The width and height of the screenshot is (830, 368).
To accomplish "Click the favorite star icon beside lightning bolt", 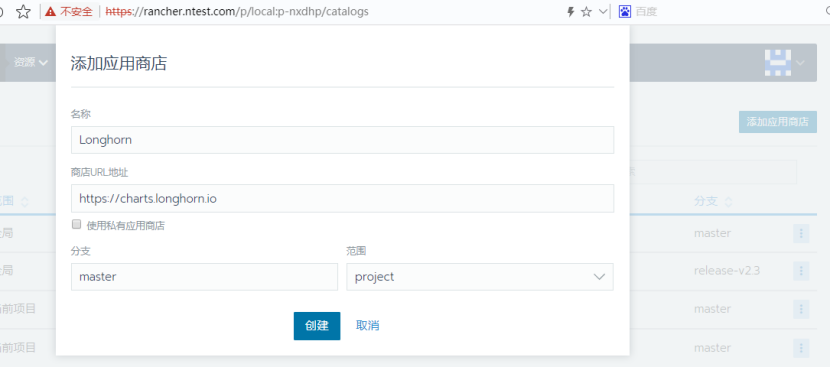I will 586,12.
